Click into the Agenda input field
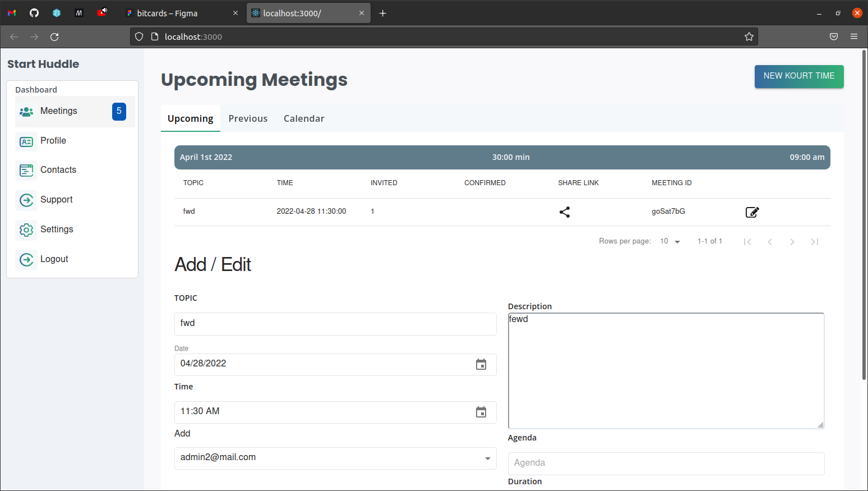The height and width of the screenshot is (491, 868). [666, 463]
